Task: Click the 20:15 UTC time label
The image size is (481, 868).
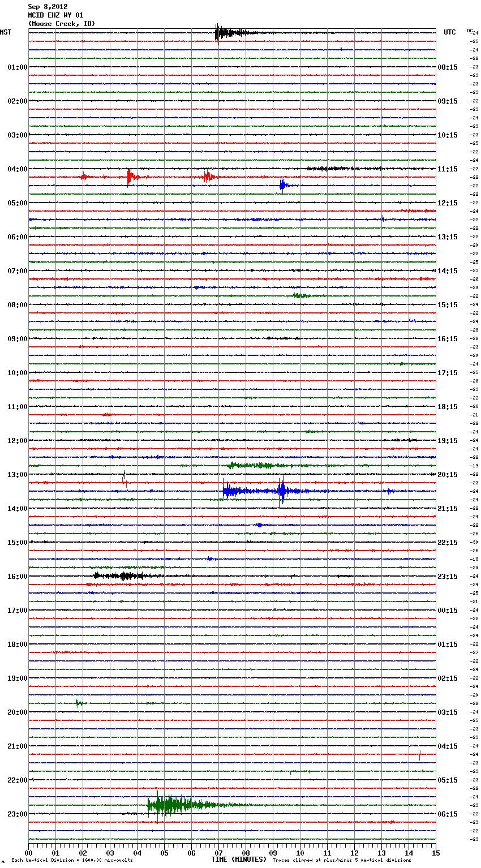Action: click(x=448, y=475)
